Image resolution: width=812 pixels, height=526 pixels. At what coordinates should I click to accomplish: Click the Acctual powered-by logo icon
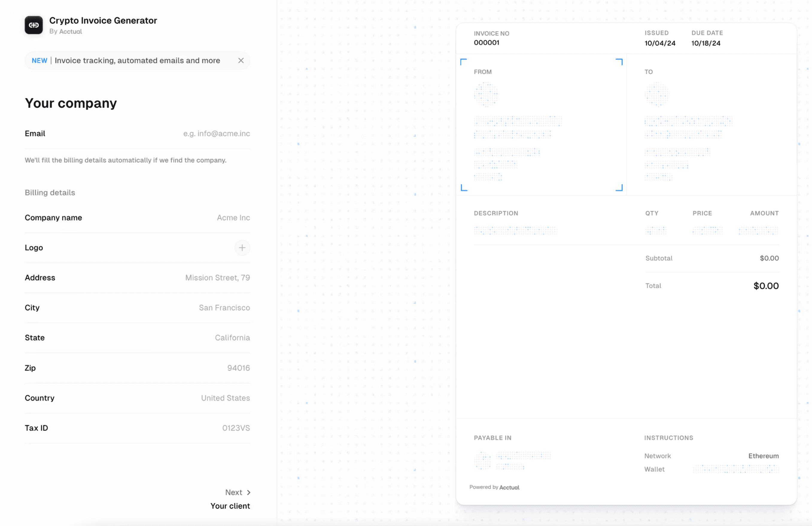click(x=509, y=487)
